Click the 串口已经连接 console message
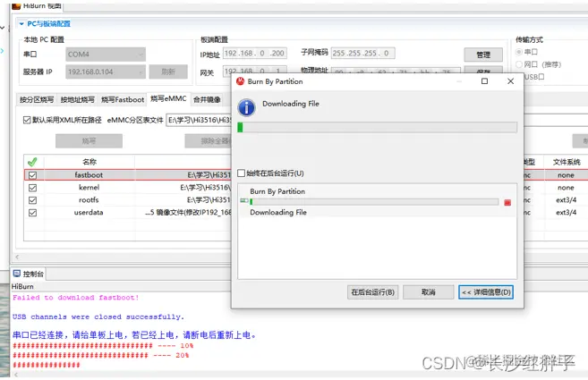The image size is (588, 380). coord(134,335)
